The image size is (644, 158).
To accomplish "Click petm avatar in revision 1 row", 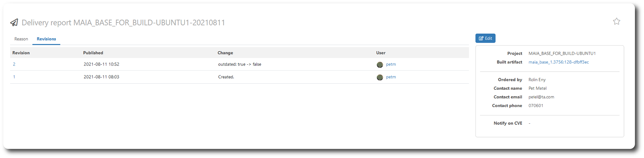I will (x=380, y=77).
